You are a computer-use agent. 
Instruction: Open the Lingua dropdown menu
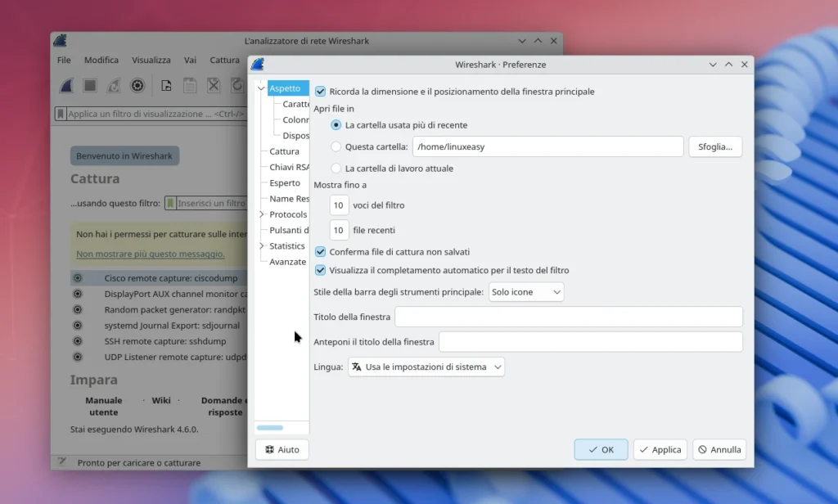pyautogui.click(x=426, y=367)
